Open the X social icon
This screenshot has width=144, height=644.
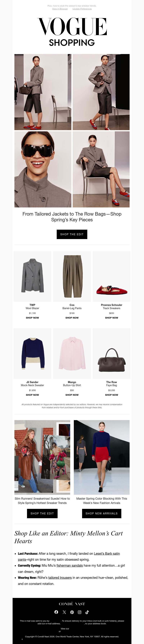pyautogui.click(x=64, y=612)
